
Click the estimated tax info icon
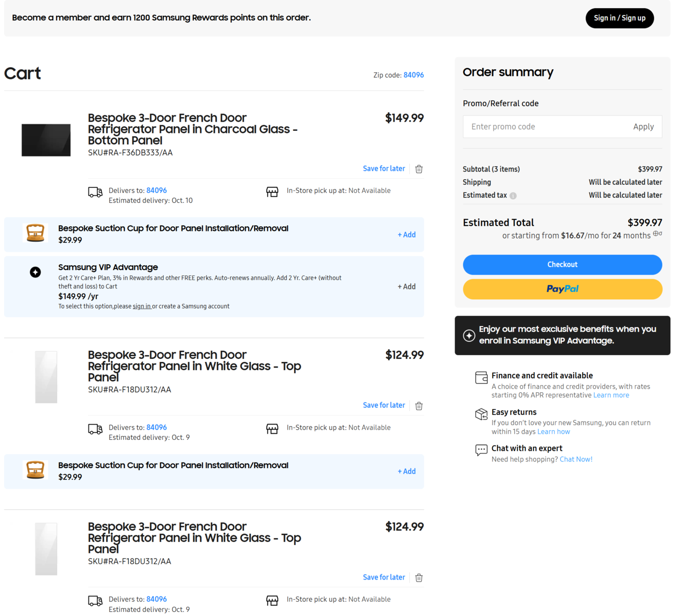pos(513,196)
